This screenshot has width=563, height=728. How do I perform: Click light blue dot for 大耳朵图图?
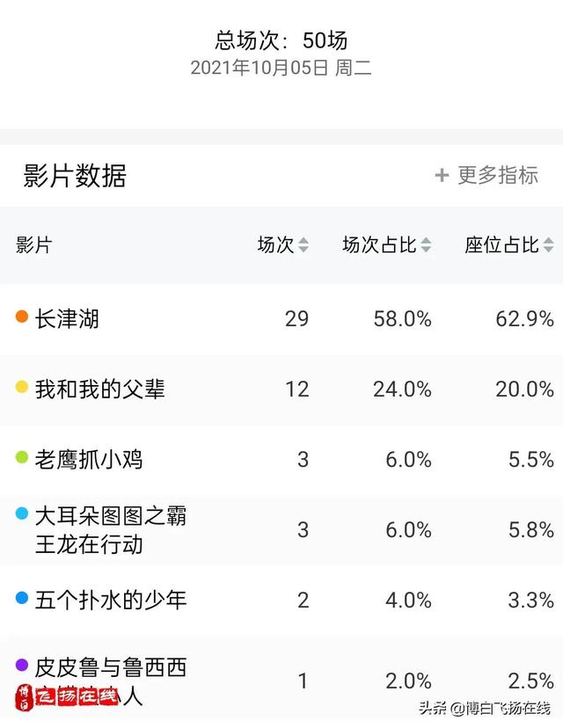click(x=22, y=513)
